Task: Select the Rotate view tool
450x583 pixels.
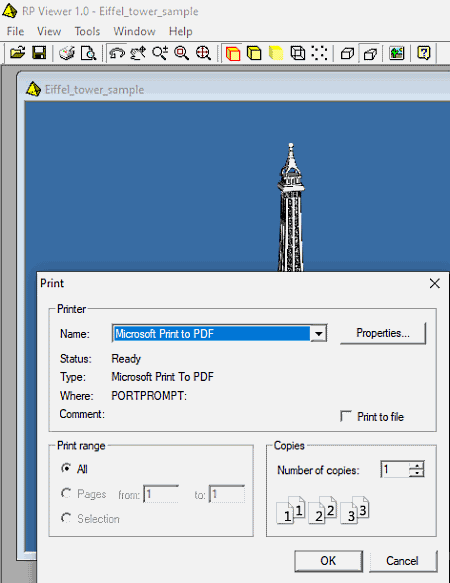Action: pyautogui.click(x=116, y=53)
